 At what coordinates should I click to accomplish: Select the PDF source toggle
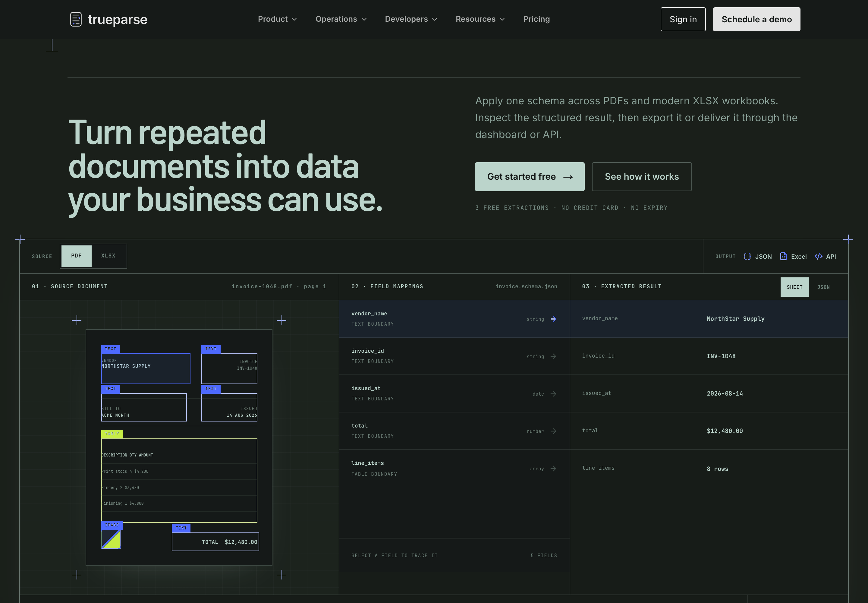76,256
